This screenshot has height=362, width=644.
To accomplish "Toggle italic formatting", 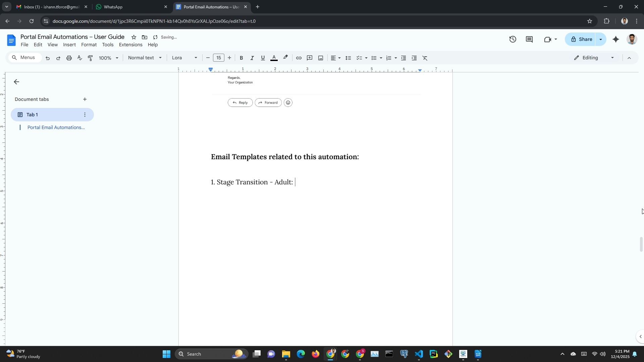I will click(x=252, y=58).
